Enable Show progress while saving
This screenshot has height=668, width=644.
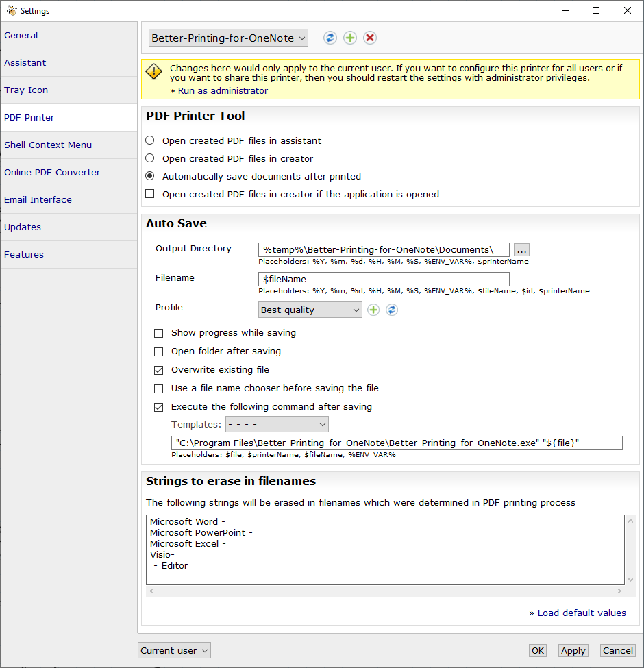coord(158,333)
